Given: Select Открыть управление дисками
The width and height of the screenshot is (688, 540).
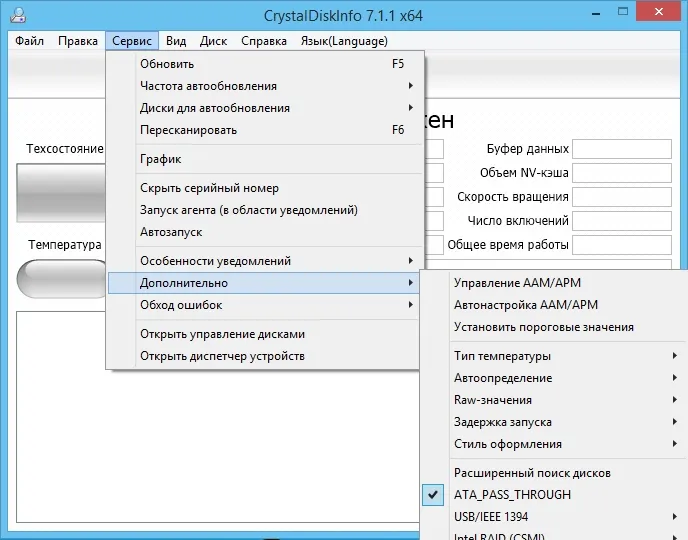Looking at the screenshot, I should click(x=265, y=334).
